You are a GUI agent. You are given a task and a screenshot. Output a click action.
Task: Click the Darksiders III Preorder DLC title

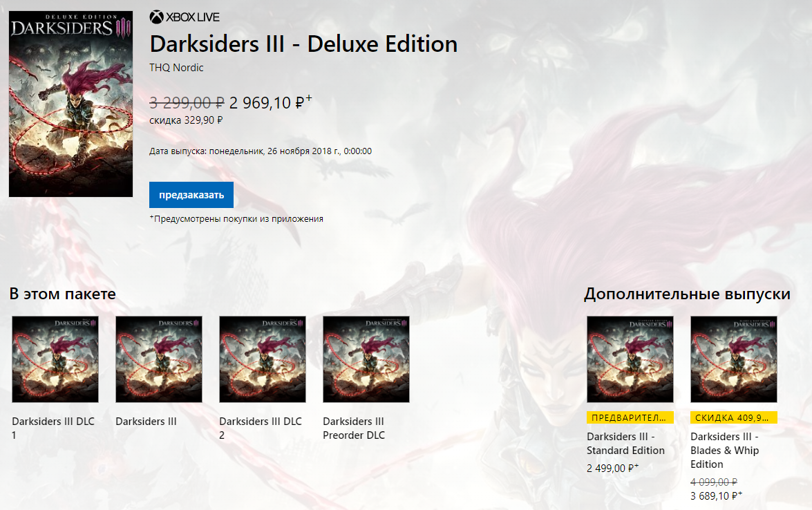tap(354, 428)
